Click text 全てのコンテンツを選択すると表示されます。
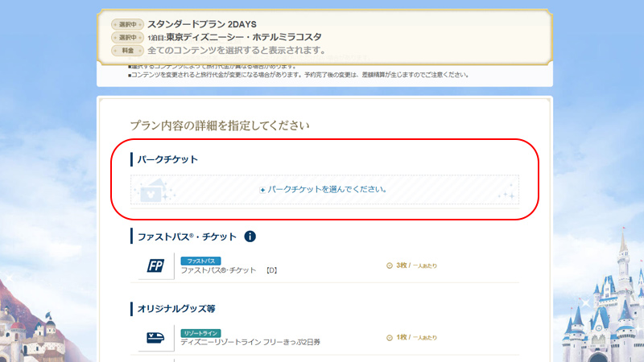 point(237,50)
